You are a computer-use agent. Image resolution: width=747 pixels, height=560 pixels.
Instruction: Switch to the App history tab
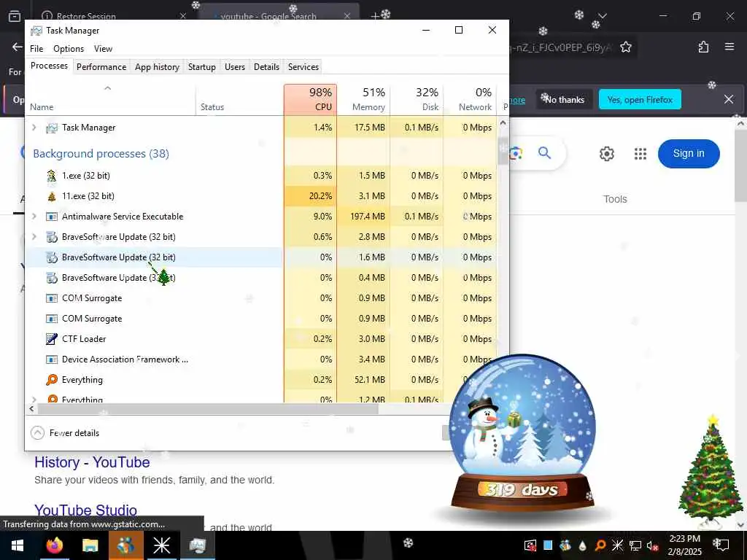[157, 66]
